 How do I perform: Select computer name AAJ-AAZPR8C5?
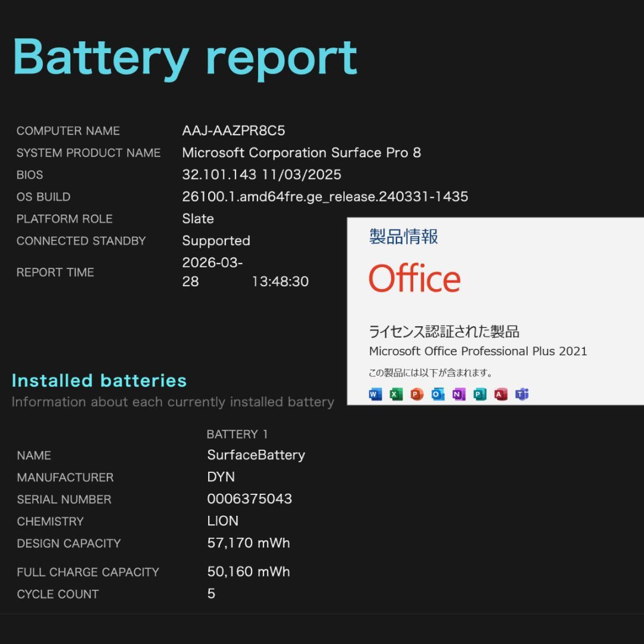point(233,131)
